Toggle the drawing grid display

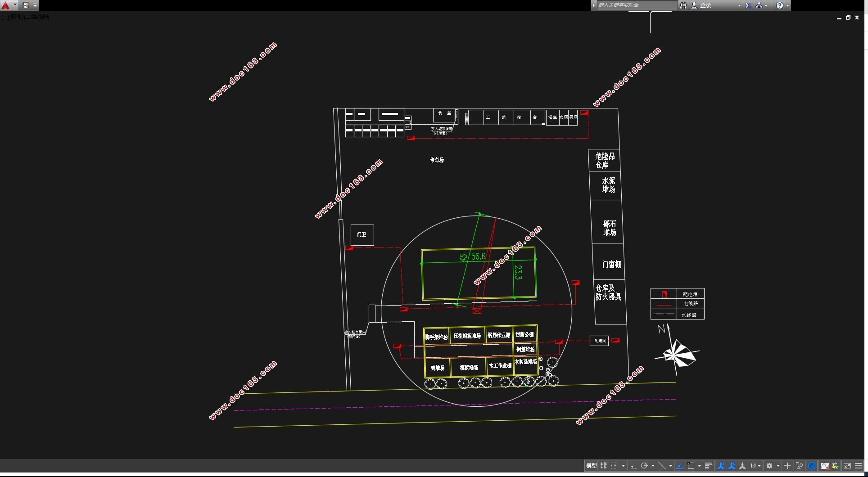click(x=604, y=466)
